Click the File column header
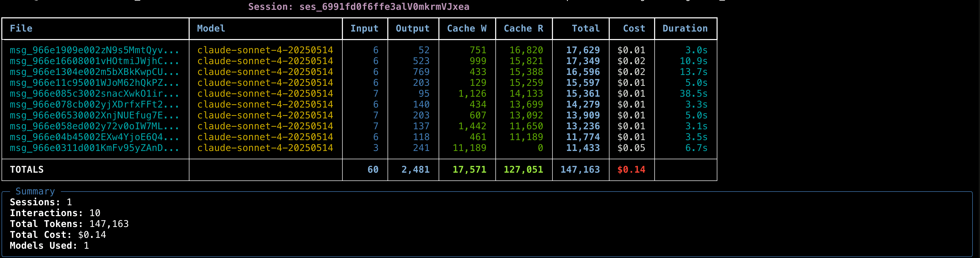Image resolution: width=980 pixels, height=258 pixels. tap(21, 28)
